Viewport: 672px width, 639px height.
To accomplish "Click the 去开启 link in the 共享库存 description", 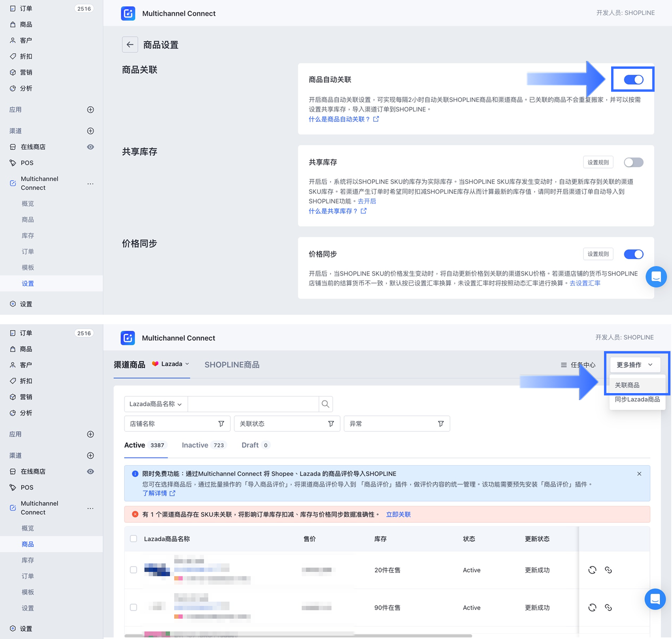I will click(367, 201).
